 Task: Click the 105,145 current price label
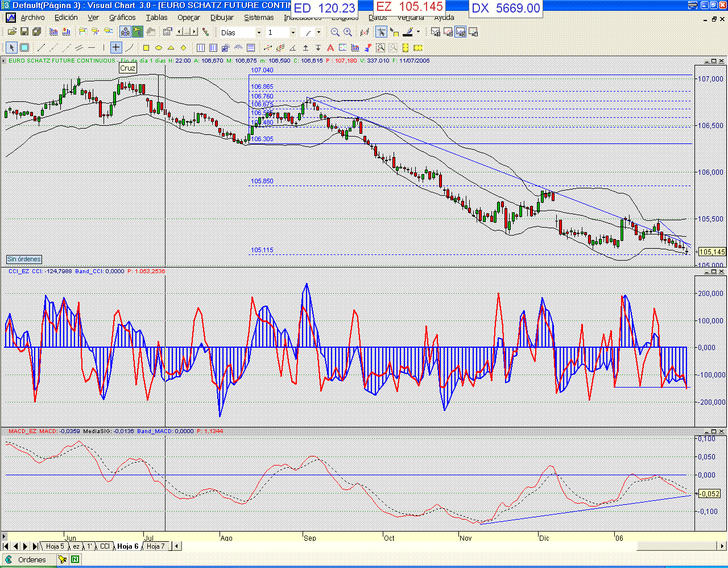(x=712, y=252)
